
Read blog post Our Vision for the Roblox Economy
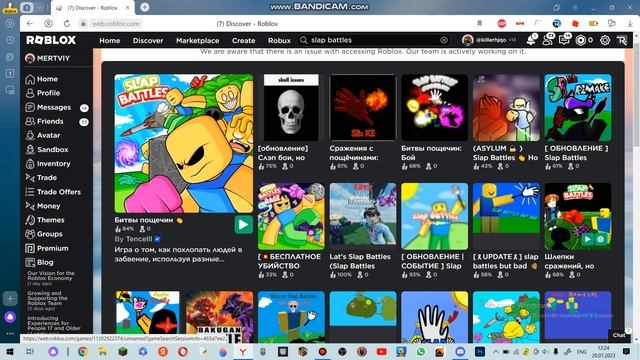coord(51,276)
